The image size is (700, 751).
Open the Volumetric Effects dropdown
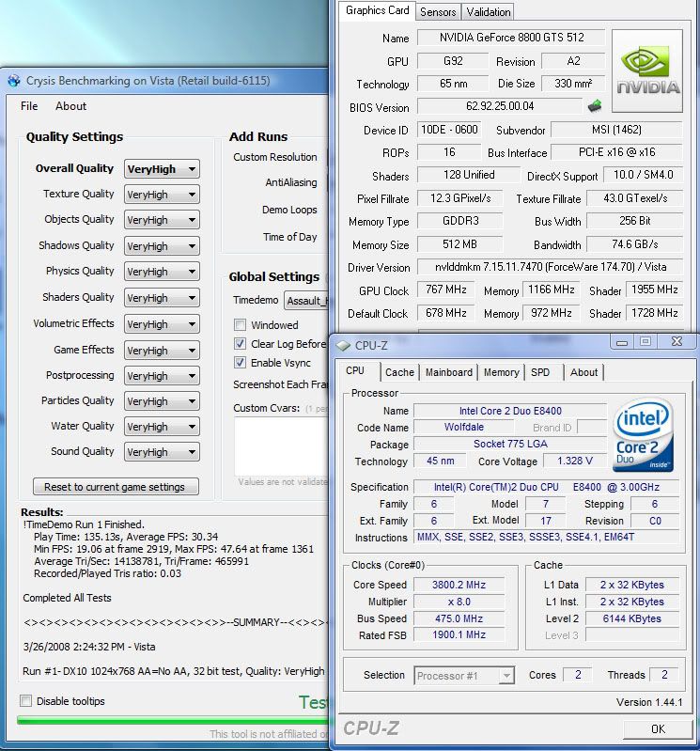coord(162,324)
